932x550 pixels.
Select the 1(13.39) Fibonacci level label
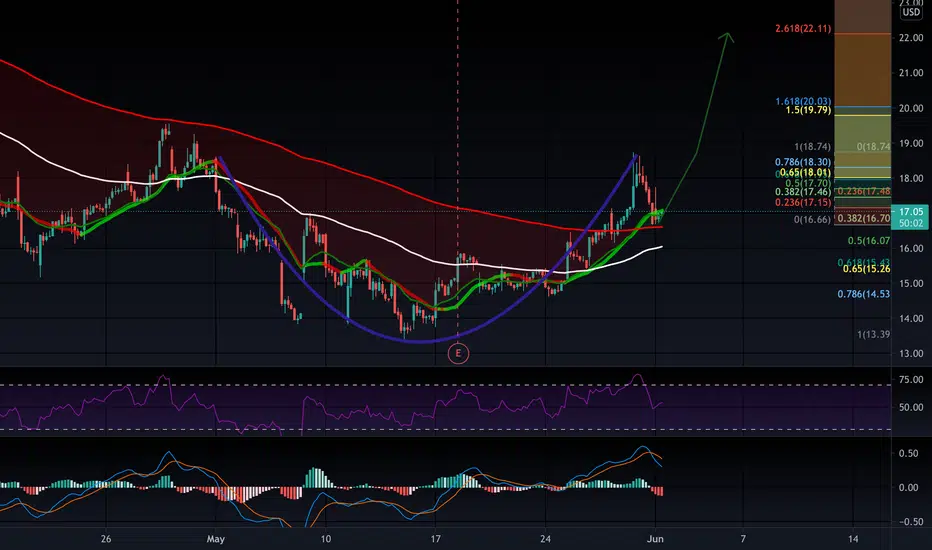click(873, 335)
